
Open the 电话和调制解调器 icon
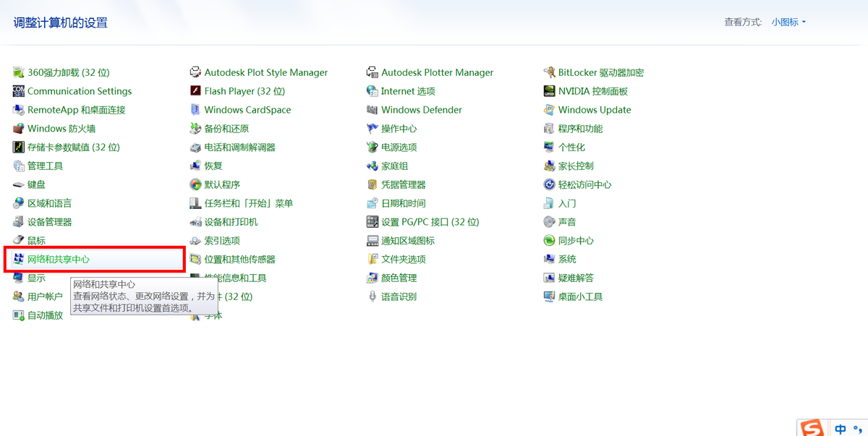195,147
